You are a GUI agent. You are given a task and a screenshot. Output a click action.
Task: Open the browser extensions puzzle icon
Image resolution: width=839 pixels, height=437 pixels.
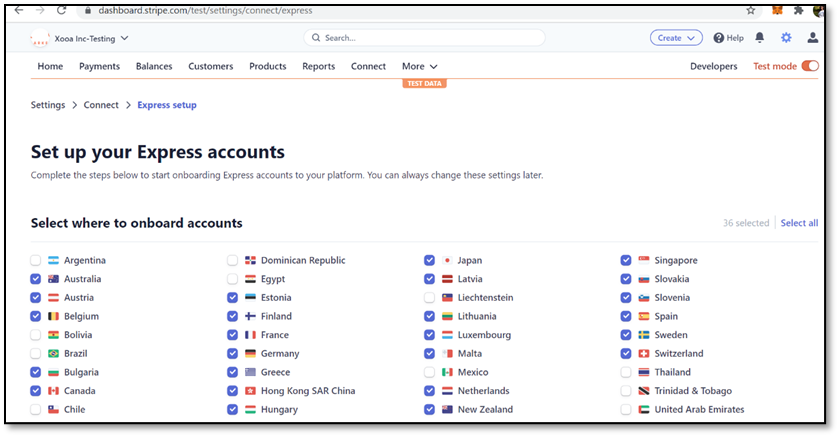point(798,10)
